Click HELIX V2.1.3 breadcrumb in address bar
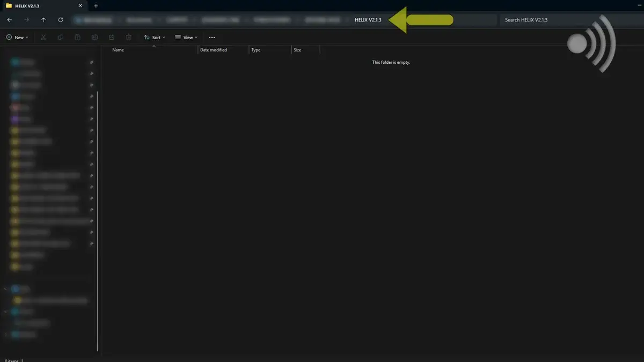The height and width of the screenshot is (362, 644). (368, 20)
